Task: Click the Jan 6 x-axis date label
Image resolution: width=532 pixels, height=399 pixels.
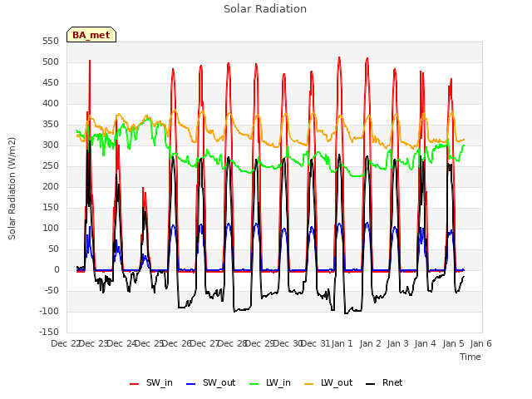Action: (480, 343)
